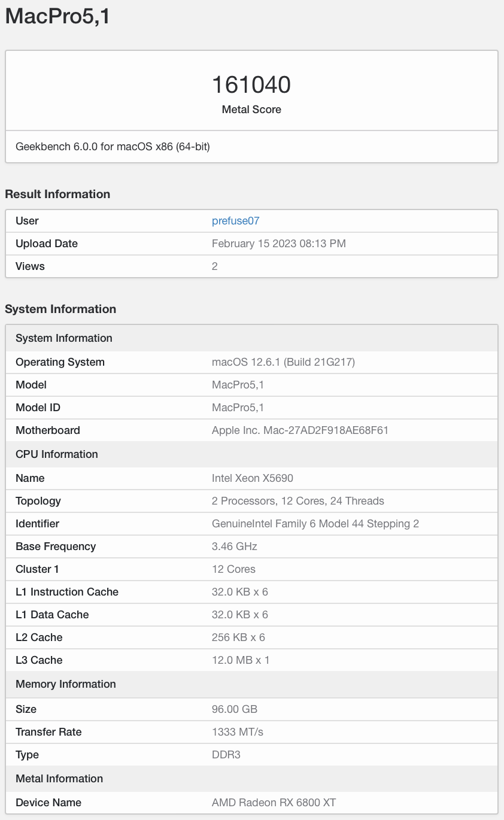Click the Transfer Rate value 1333 MT/s
This screenshot has width=504, height=820.
(x=238, y=732)
